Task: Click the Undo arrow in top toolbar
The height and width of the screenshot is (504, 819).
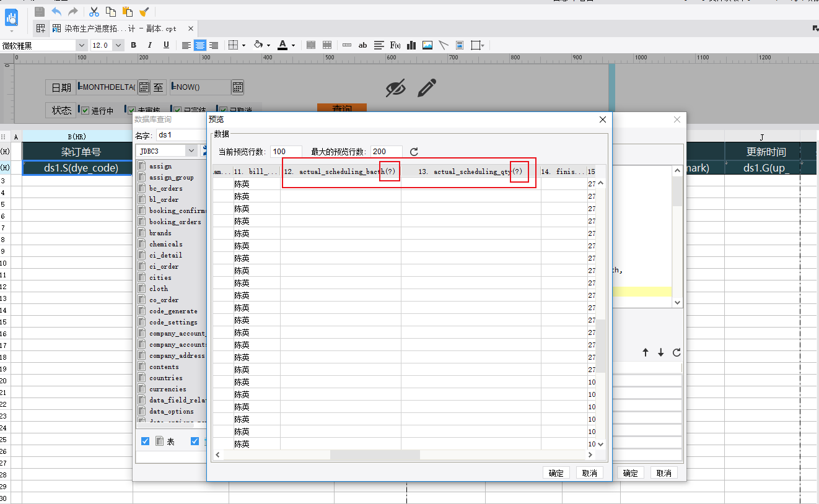Action: (x=57, y=12)
